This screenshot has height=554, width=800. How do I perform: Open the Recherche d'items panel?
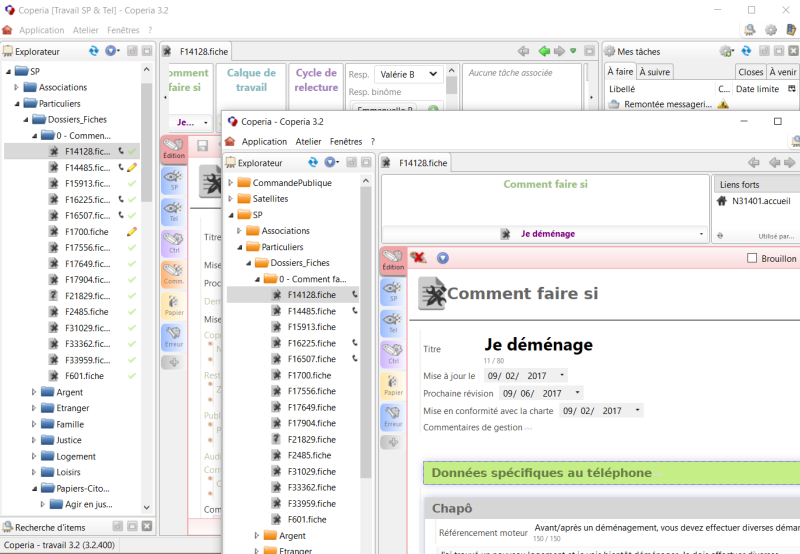pyautogui.click(x=50, y=527)
